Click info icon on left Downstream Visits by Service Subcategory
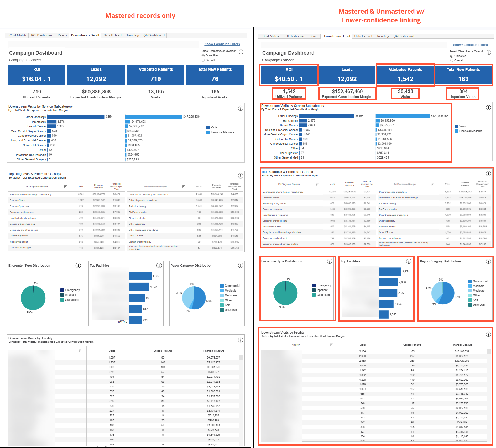The width and height of the screenshot is (496, 448). point(240,108)
